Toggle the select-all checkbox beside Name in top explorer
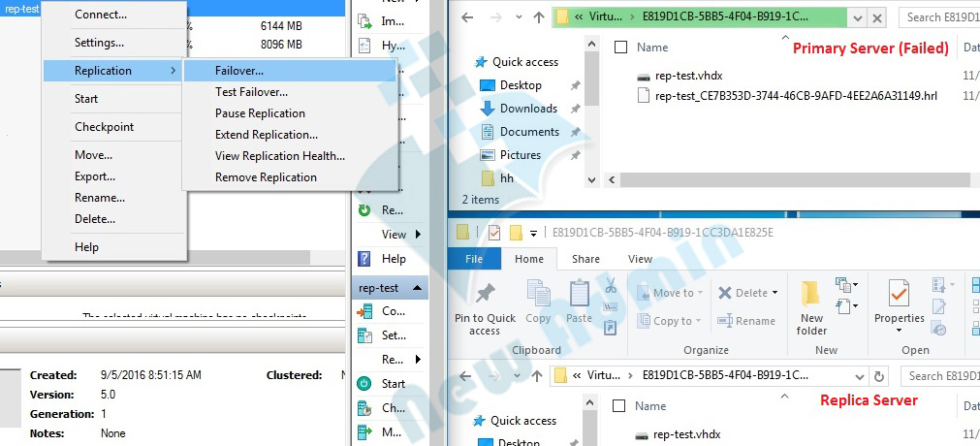 pyautogui.click(x=621, y=48)
